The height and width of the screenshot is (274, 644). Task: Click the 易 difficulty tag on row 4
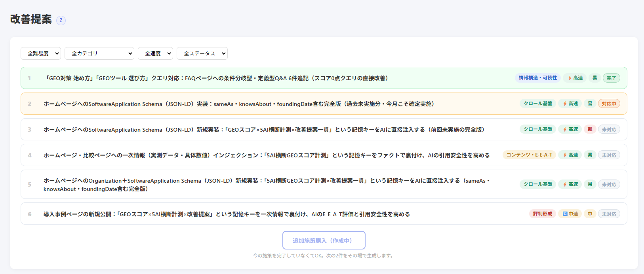[x=590, y=155]
